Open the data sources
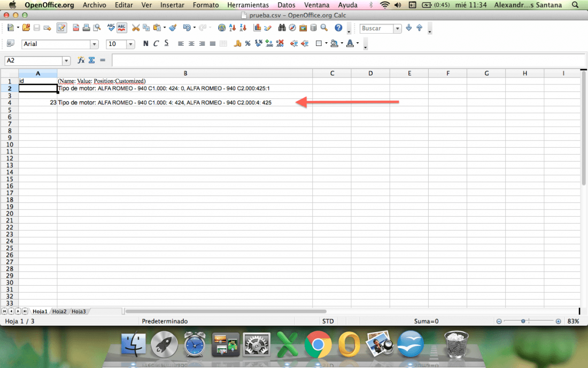 313,28
